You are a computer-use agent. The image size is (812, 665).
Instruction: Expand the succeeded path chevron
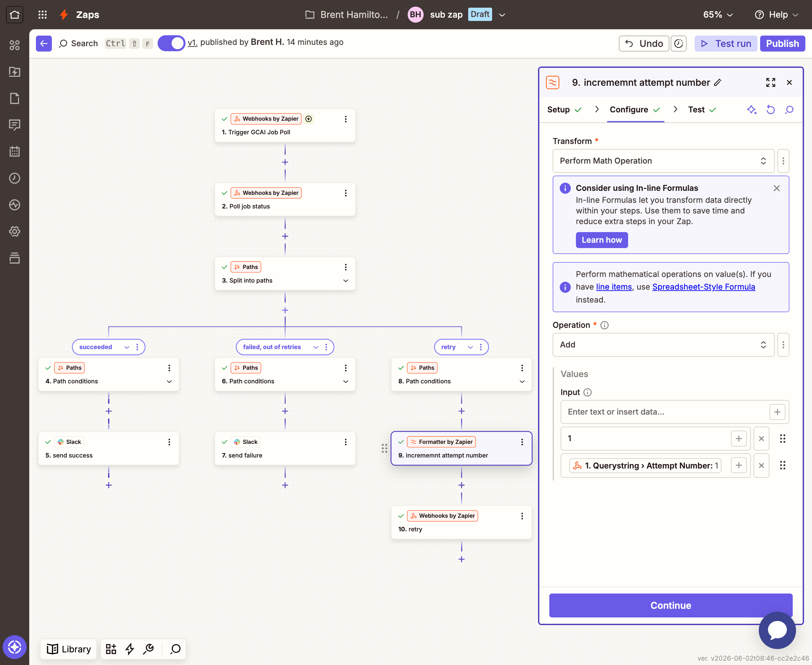tap(127, 347)
